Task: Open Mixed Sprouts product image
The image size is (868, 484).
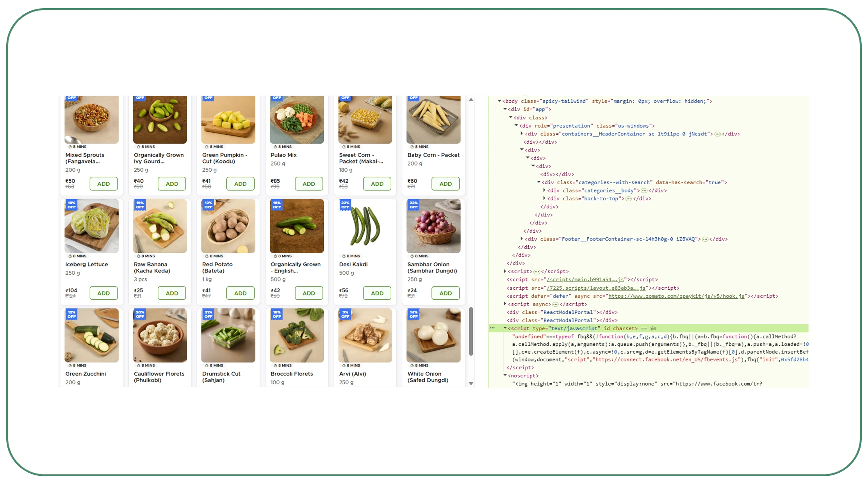Action: (x=91, y=120)
